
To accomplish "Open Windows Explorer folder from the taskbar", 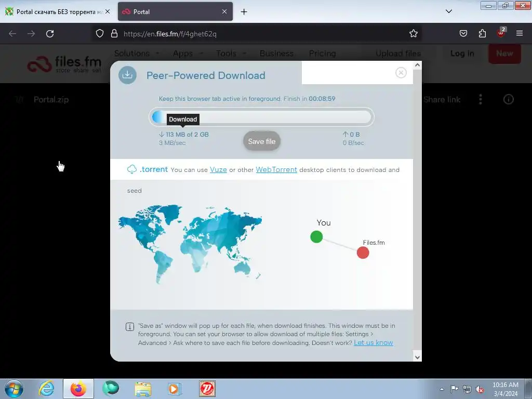I will 143,389.
